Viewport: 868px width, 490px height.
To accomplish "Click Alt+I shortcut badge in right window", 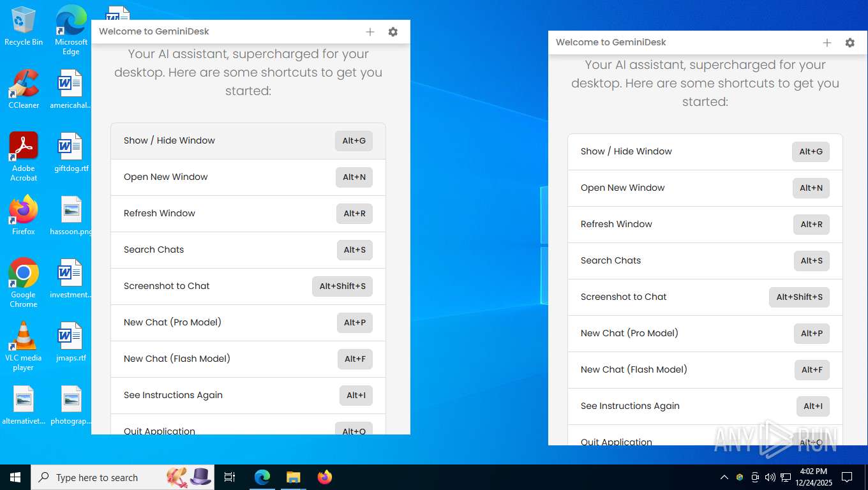I will coord(813,406).
